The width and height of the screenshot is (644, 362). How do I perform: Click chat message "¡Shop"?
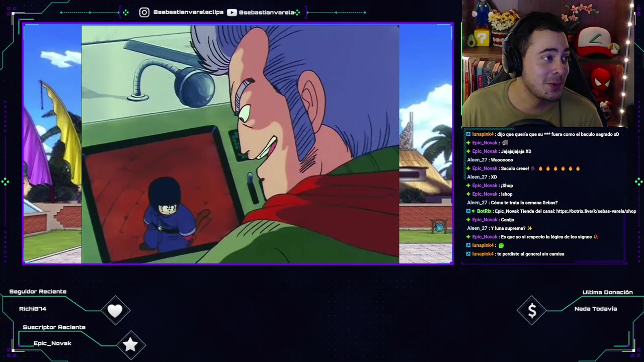click(x=507, y=186)
